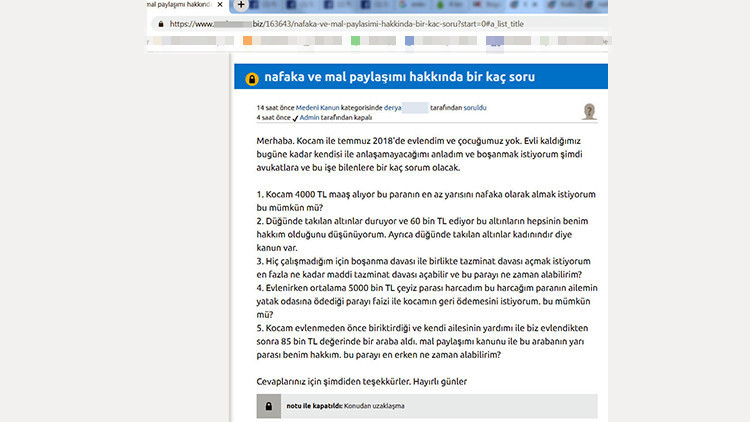
Task: Click the padlock icon in address bar
Action: point(158,22)
